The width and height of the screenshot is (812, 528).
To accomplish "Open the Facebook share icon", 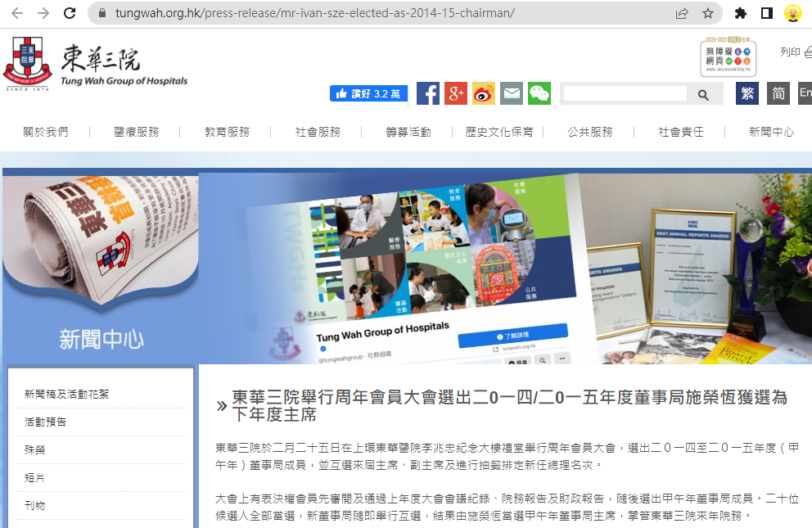I will tap(428, 93).
